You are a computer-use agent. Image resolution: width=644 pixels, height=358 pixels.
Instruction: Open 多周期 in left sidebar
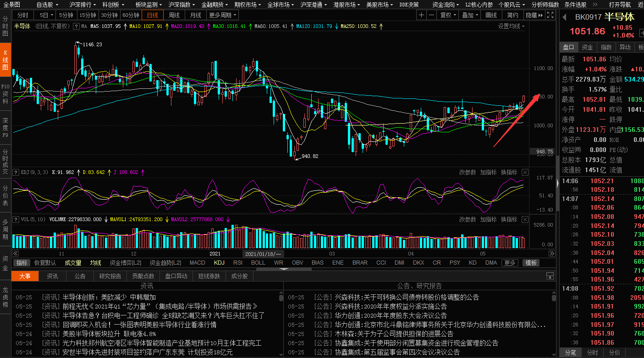tap(5, 229)
